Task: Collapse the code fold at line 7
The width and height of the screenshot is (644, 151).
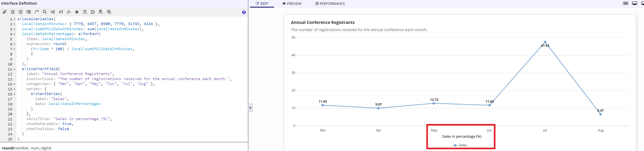Action: [x=14, y=49]
